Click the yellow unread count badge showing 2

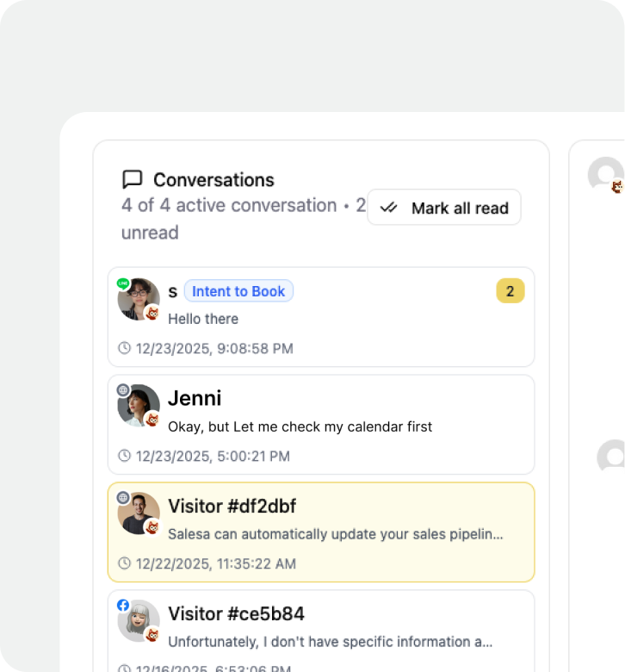click(x=510, y=291)
